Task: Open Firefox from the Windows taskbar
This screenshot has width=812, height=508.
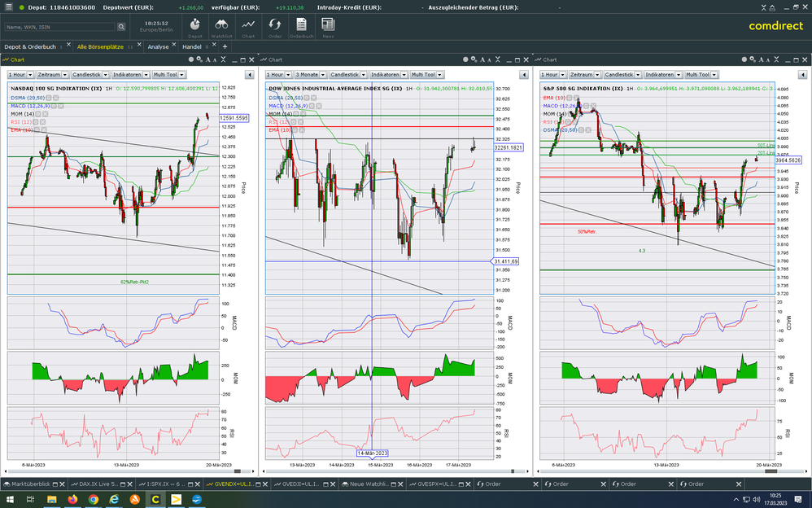Action: tap(72, 499)
